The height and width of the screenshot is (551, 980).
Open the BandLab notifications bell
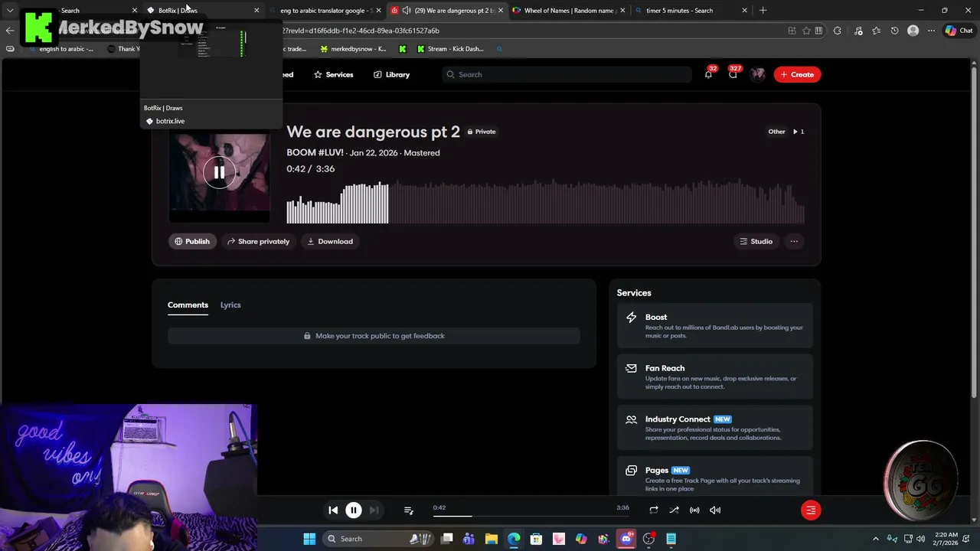coord(708,74)
